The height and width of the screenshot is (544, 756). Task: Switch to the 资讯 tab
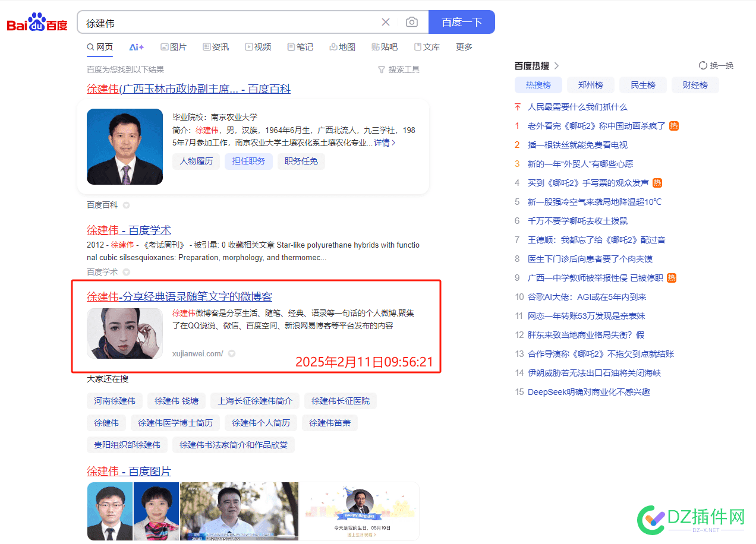pos(216,47)
